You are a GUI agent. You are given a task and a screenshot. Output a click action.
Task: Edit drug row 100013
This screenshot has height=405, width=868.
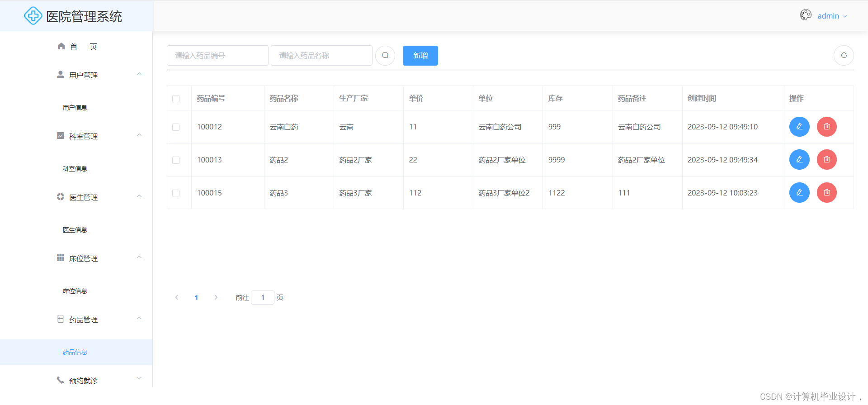coord(799,160)
